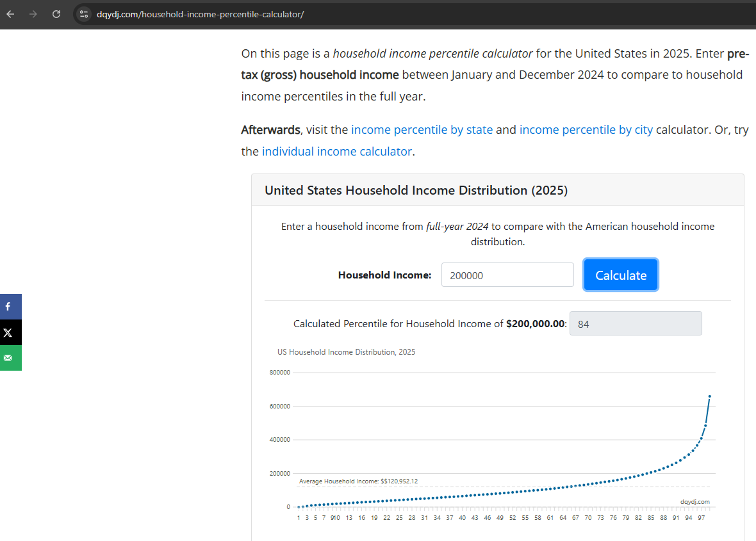Click the calculated percentile result field

(636, 324)
